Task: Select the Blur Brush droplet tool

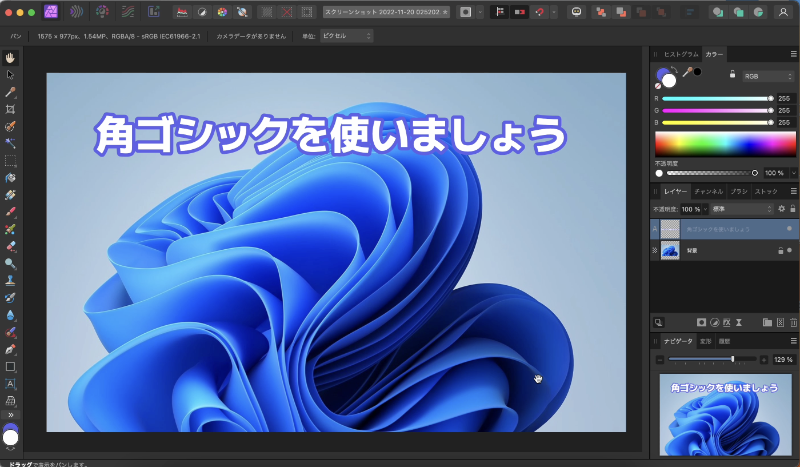Action: [10, 315]
